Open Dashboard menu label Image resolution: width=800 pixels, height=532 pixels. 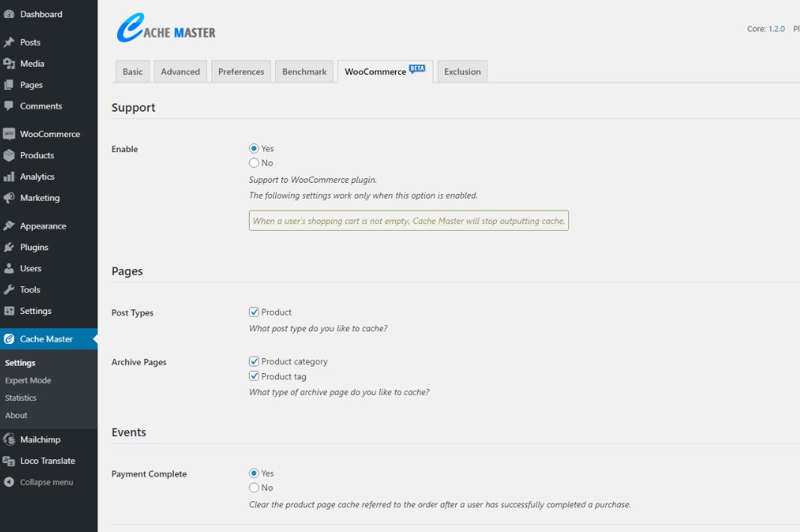coord(41,14)
